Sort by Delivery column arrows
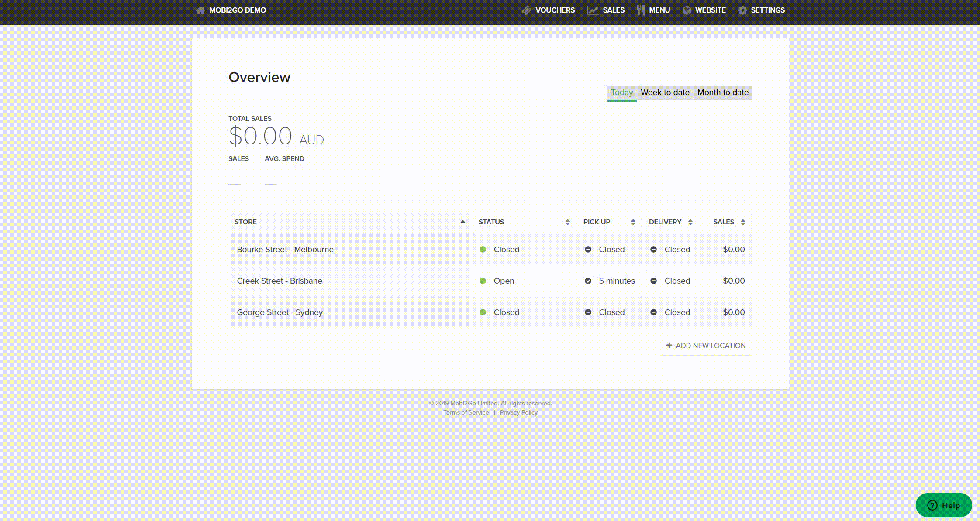This screenshot has height=521, width=980. pos(690,222)
